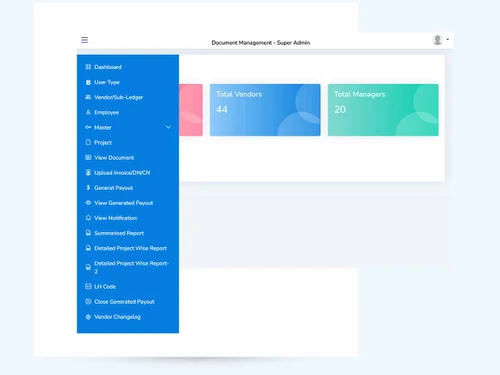Click the Project file icon
This screenshot has width=500, height=375.
[88, 142]
